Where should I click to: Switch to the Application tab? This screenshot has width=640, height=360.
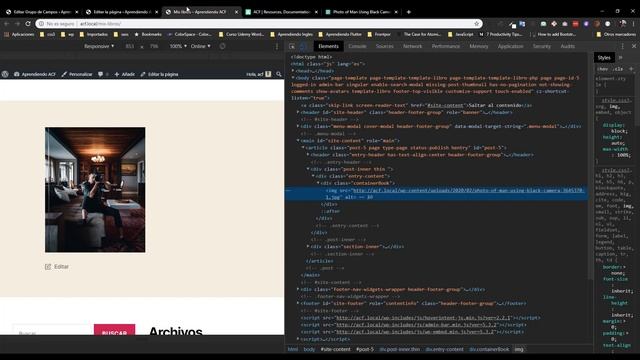pos(510,47)
